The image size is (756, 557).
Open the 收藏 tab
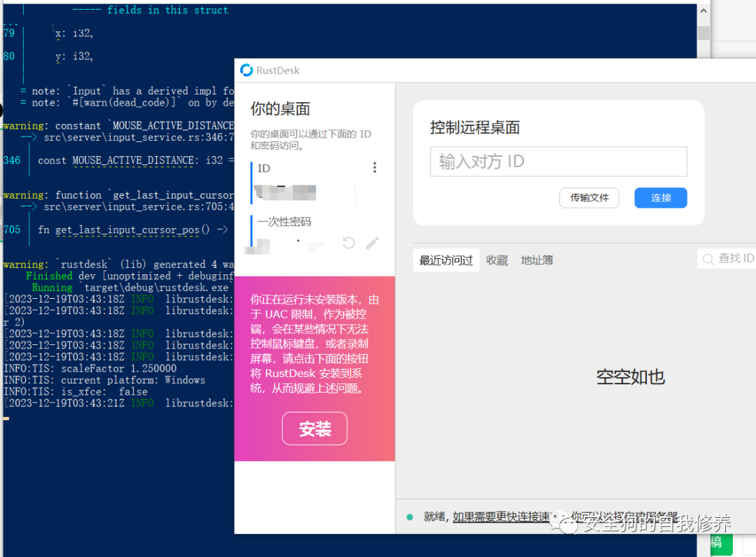click(x=497, y=260)
